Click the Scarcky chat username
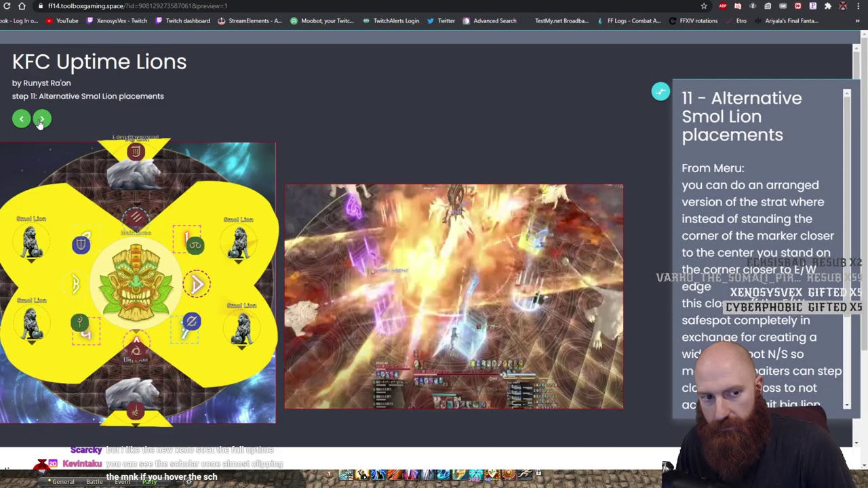This screenshot has width=868, height=488. pyautogui.click(x=86, y=450)
